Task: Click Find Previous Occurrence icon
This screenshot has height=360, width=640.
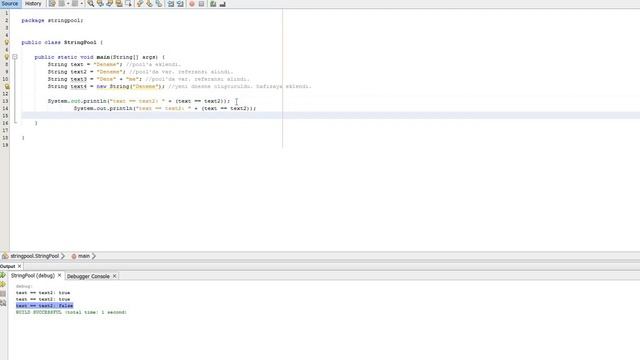Action: 100,4
